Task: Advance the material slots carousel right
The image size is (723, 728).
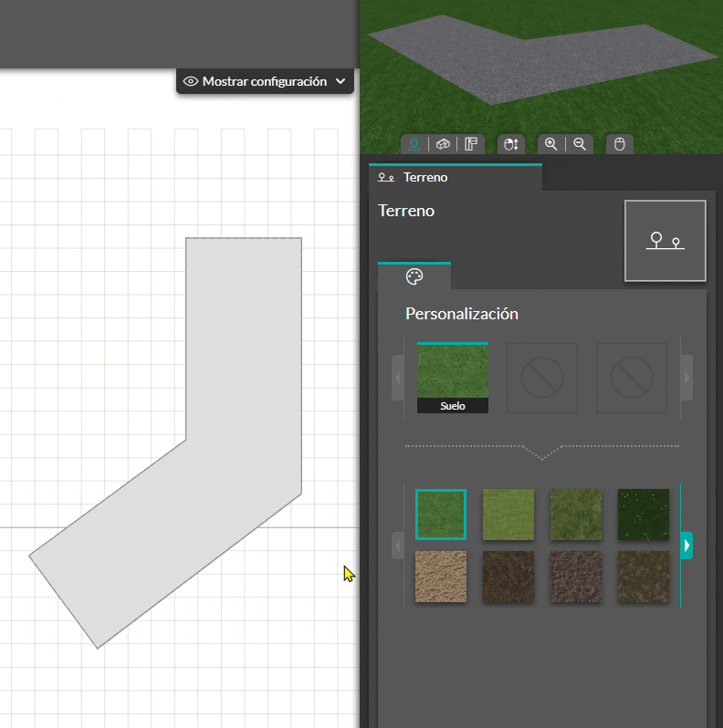Action: click(x=686, y=378)
